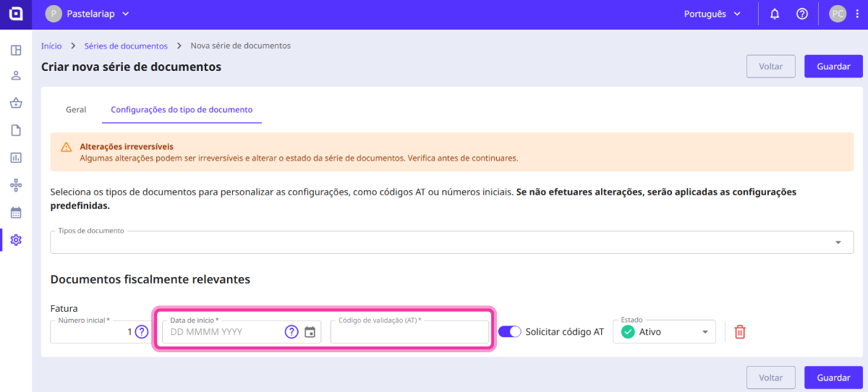This screenshot has height=392, width=868.
Task: Toggle the Solicitar código AT switch
Action: (510, 332)
